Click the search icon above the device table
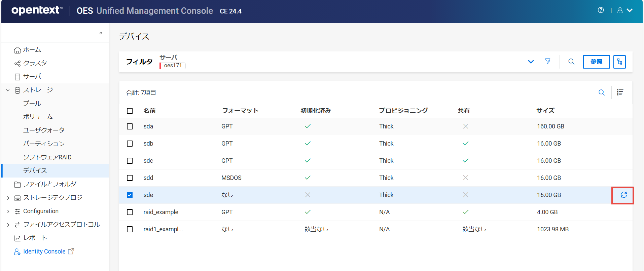 (x=602, y=92)
